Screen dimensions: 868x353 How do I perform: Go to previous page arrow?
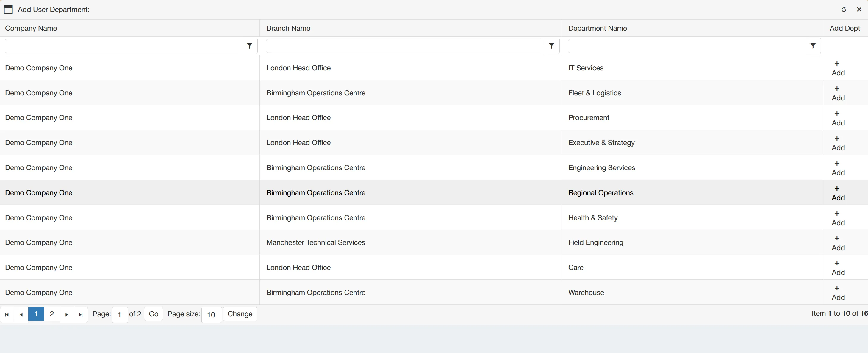(x=21, y=315)
